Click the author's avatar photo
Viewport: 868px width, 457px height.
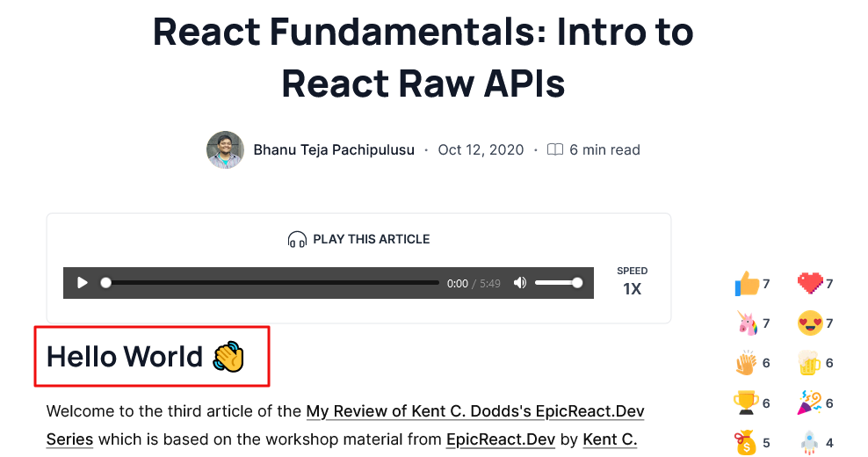(225, 150)
